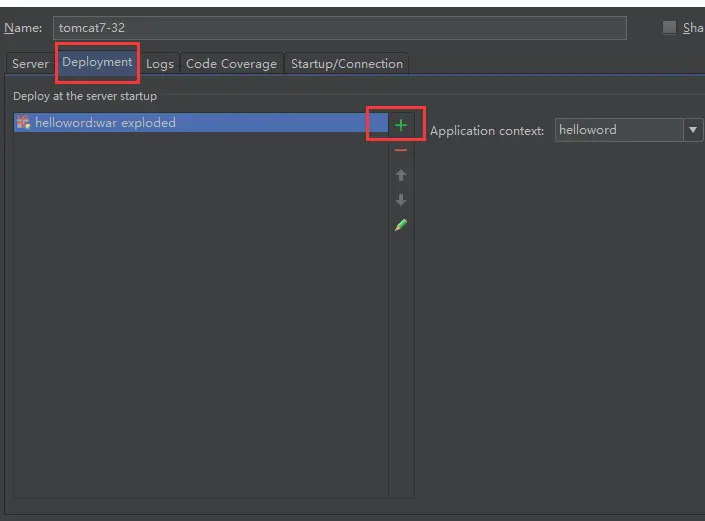Screen dimensions: 705x521
Task: Switch to the Code Coverage tab
Action: (x=231, y=63)
